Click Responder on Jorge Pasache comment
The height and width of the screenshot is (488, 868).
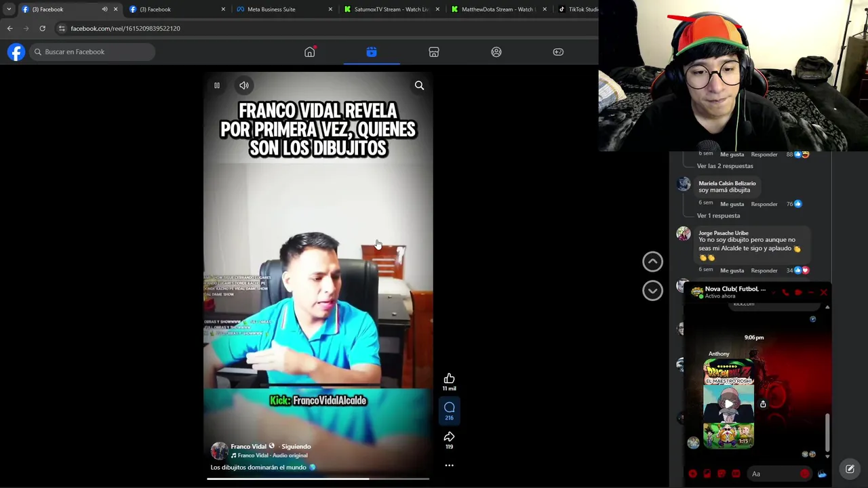[x=764, y=270]
